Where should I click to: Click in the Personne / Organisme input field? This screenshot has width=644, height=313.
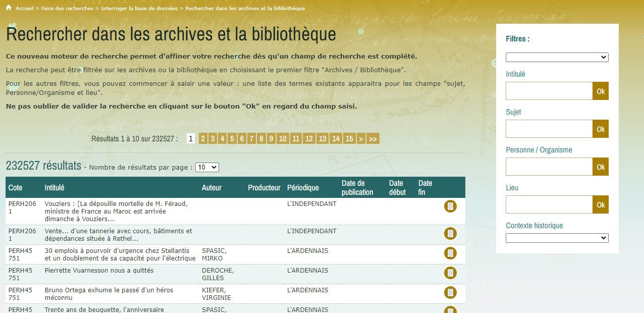tap(549, 167)
